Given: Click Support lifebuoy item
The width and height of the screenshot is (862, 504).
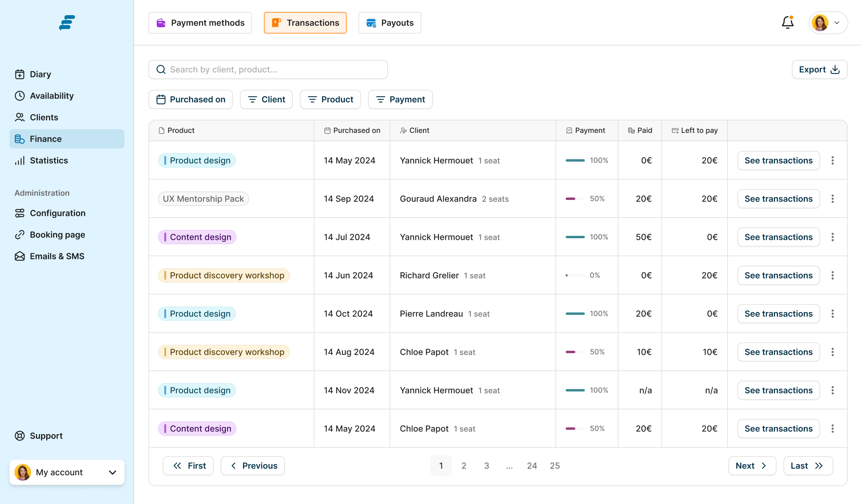Looking at the screenshot, I should point(46,436).
